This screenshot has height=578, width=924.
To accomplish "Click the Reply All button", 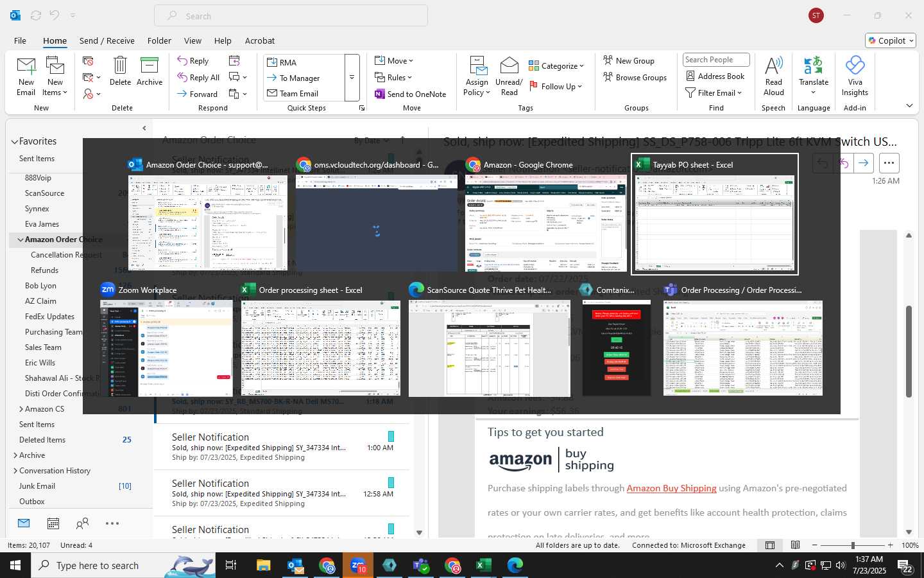I will (198, 77).
